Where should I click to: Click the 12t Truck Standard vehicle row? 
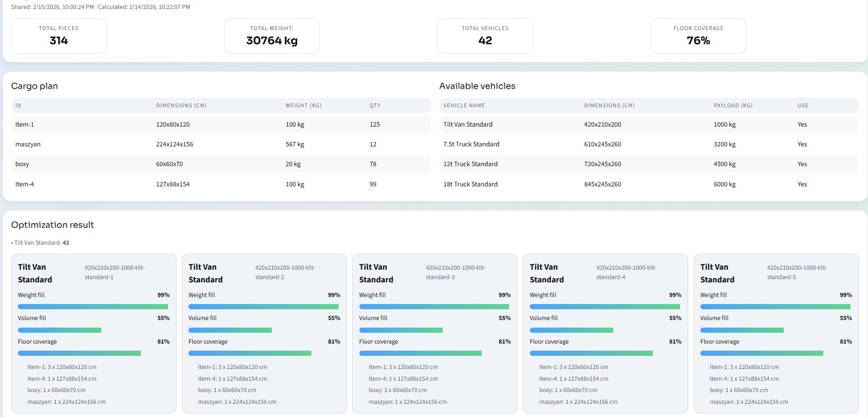(649, 164)
